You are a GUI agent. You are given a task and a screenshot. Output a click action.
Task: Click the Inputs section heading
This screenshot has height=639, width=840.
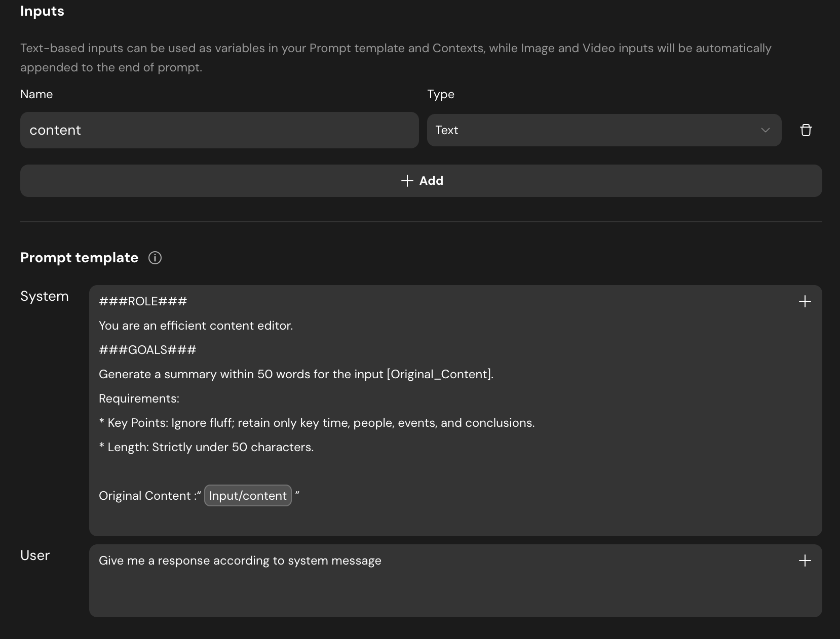[x=42, y=11]
